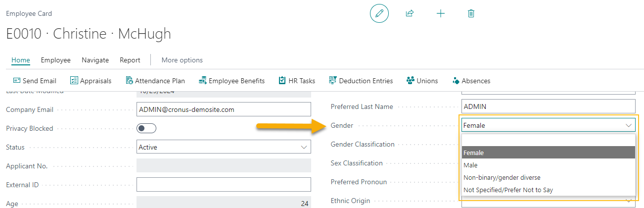Click the External ID input field
The image size is (644, 208).
(224, 185)
